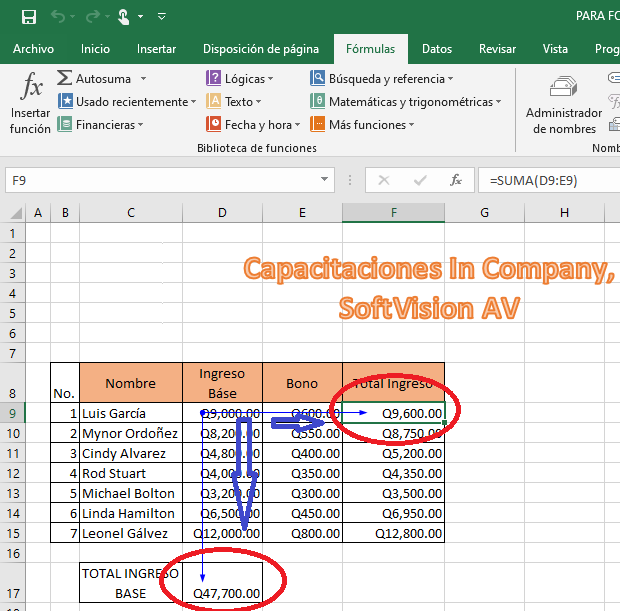Open Fecha y hora functions
620x611 pixels.
tap(252, 125)
